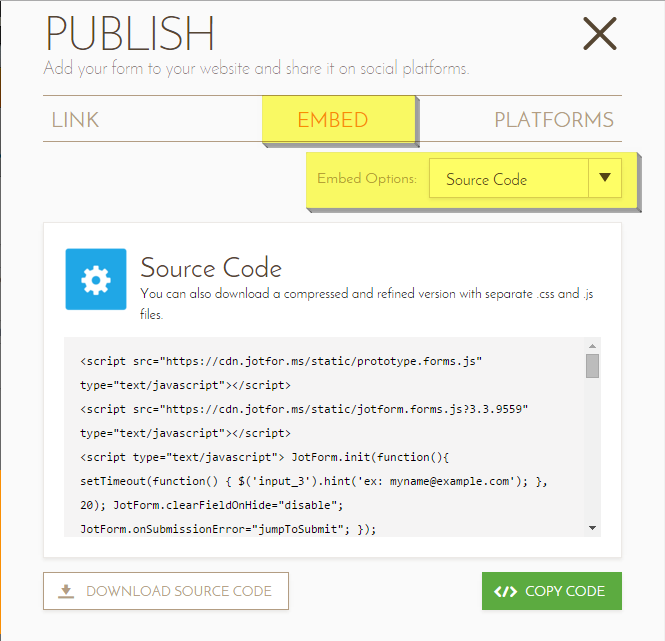Click the blue gear Source Code icon
The width and height of the screenshot is (665, 641).
point(96,279)
